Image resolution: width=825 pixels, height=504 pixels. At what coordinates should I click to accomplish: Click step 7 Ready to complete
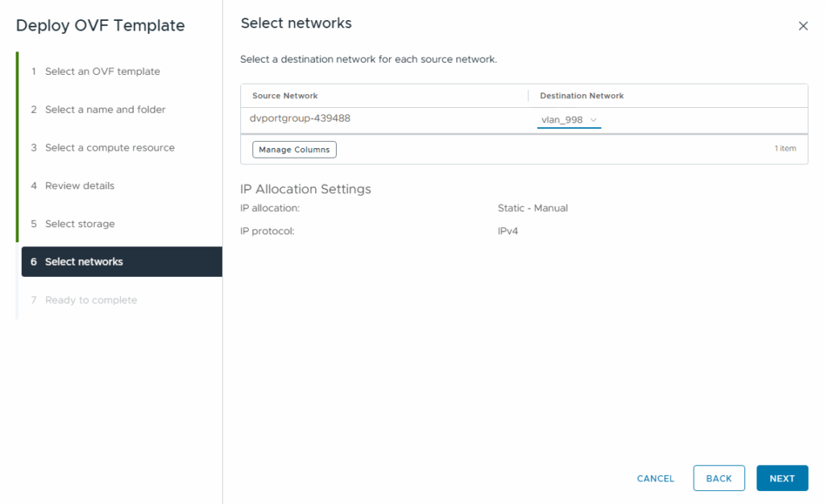pos(90,300)
